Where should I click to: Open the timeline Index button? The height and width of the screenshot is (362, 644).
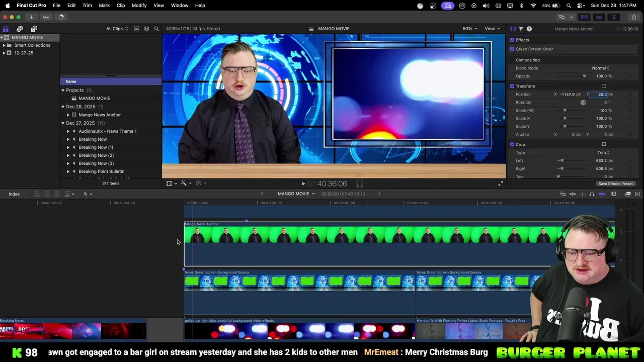14,194
